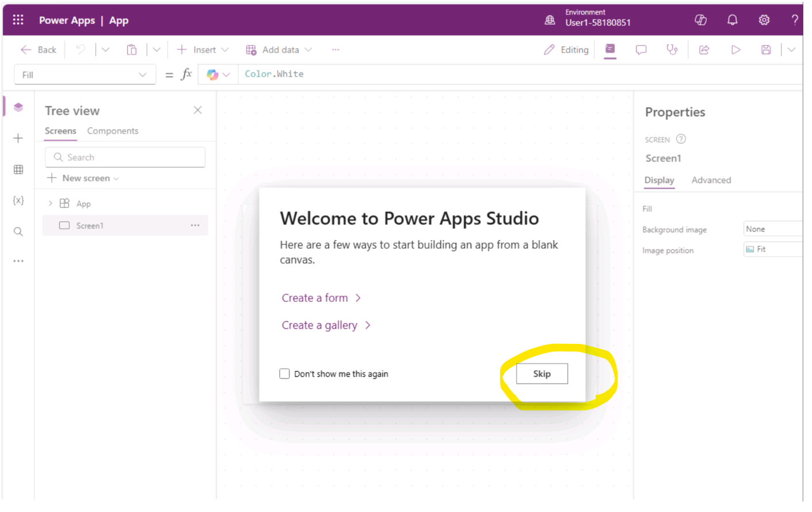Image resolution: width=812 pixels, height=512 pixels.
Task: Click the Save disk icon
Action: [x=765, y=50]
